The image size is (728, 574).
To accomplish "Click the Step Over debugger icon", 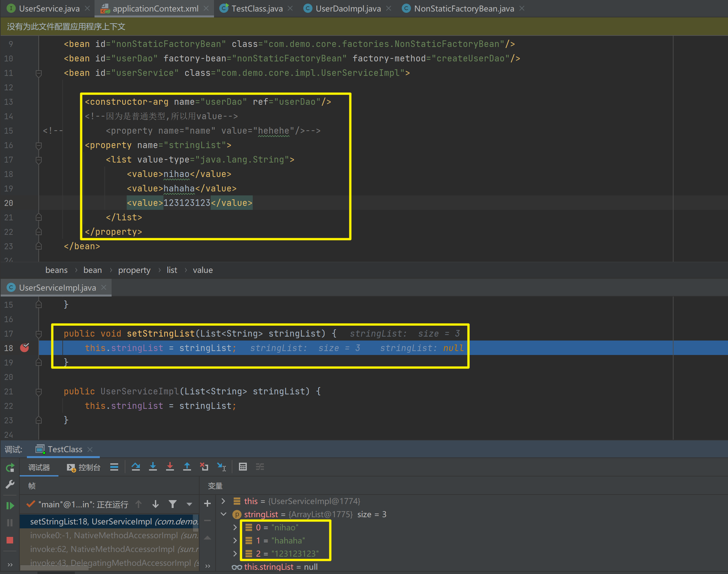I will (x=136, y=467).
